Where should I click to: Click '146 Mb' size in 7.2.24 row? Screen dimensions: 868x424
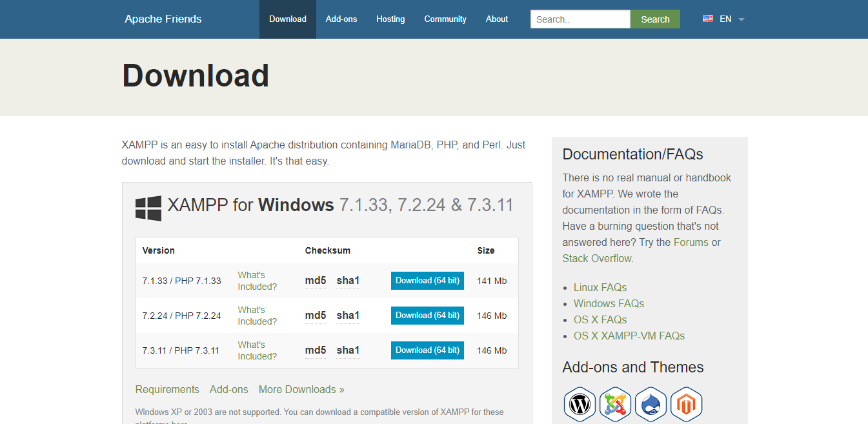(492, 316)
